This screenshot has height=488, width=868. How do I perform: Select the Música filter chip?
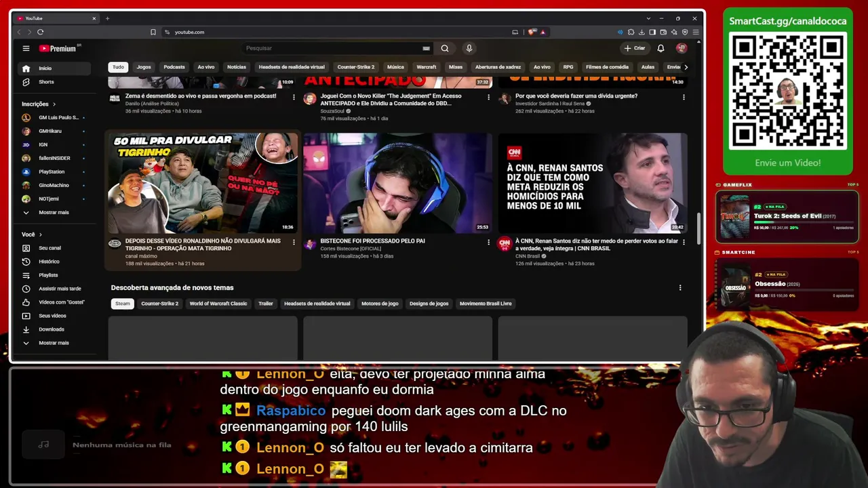tap(395, 67)
